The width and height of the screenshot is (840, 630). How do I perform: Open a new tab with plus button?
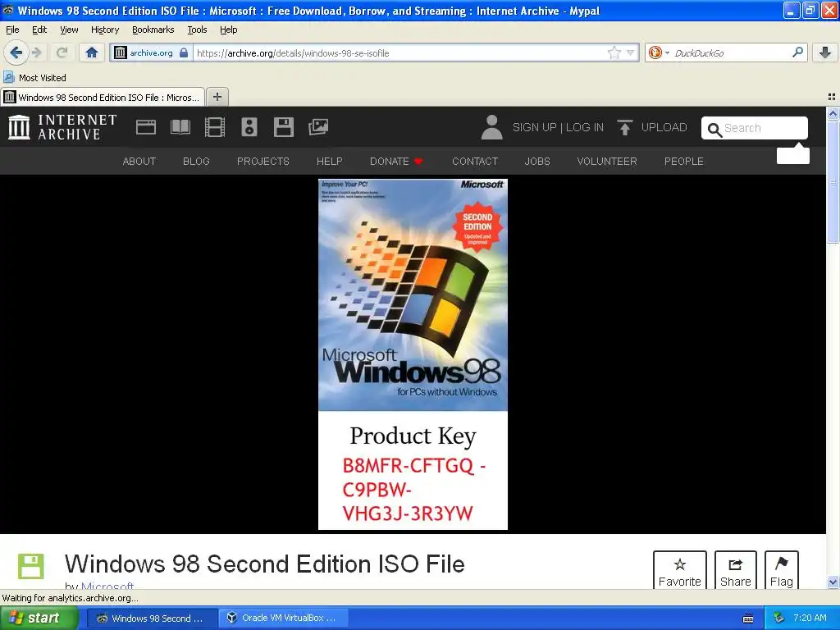click(x=217, y=97)
